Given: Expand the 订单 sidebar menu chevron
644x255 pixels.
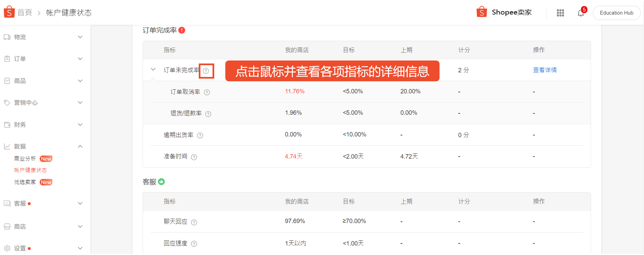Looking at the screenshot, I should 80,59.
